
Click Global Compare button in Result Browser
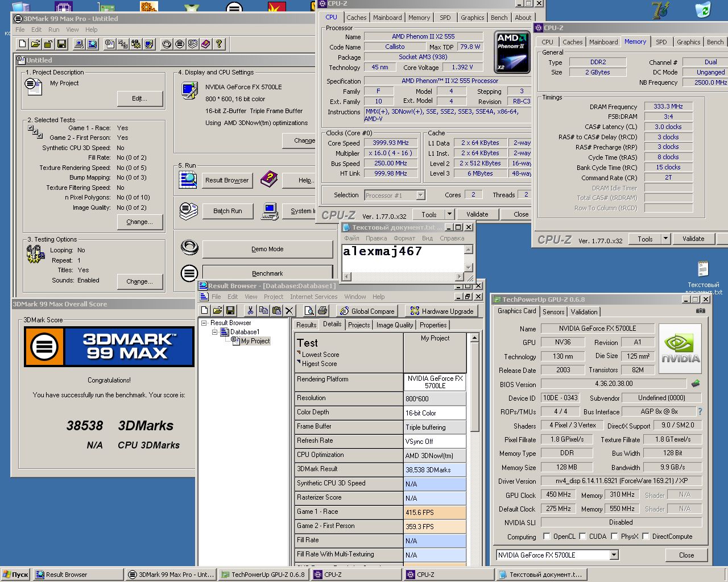click(366, 311)
